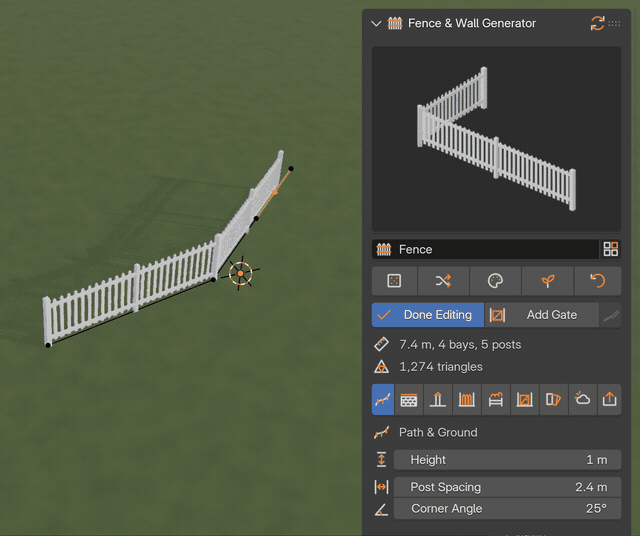Collapse the Fence & Wall Generator panel
The image size is (640, 536).
[376, 24]
